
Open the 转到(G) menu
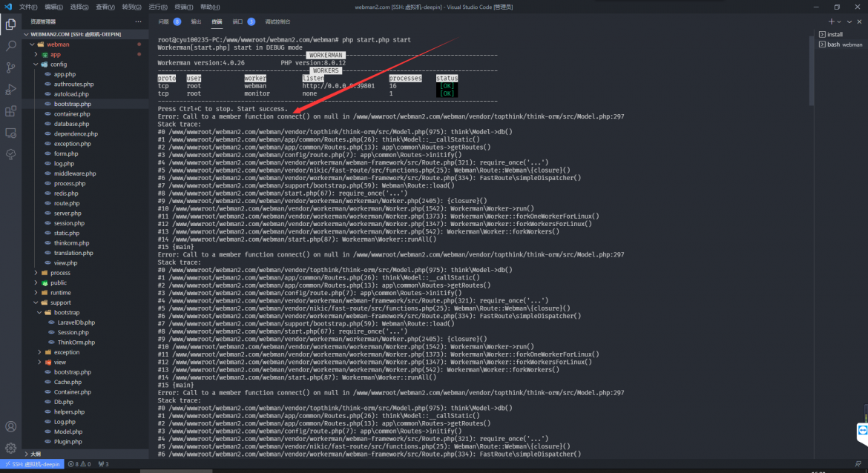[132, 7]
